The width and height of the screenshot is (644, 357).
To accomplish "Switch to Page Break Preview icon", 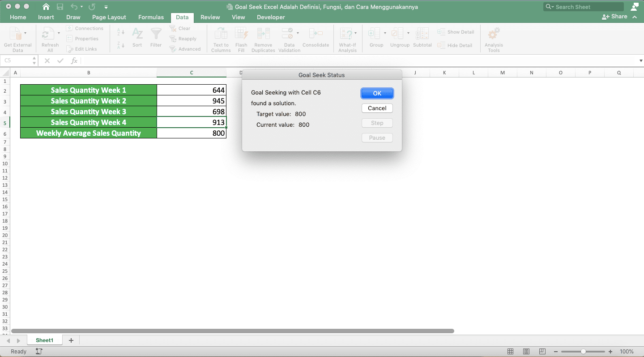I will click(542, 352).
